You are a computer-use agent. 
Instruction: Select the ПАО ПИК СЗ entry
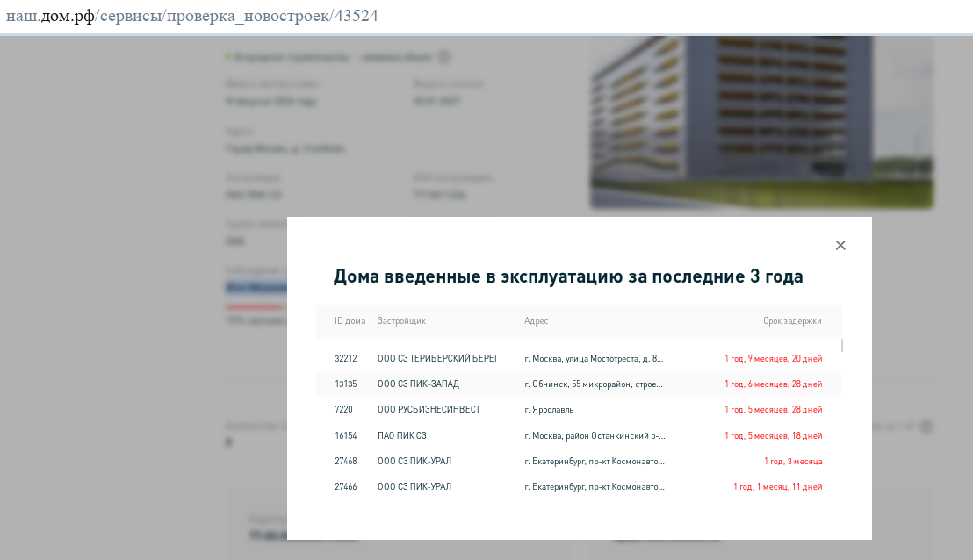pyautogui.click(x=580, y=435)
